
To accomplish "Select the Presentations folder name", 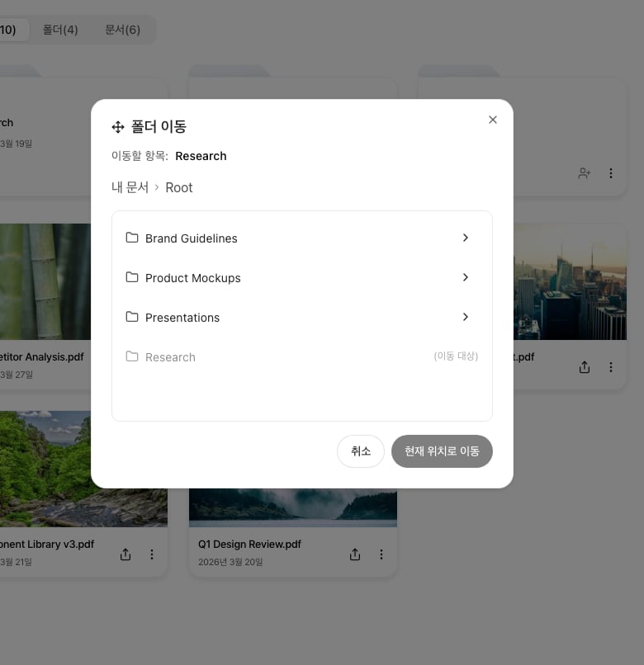I will pyautogui.click(x=182, y=318).
